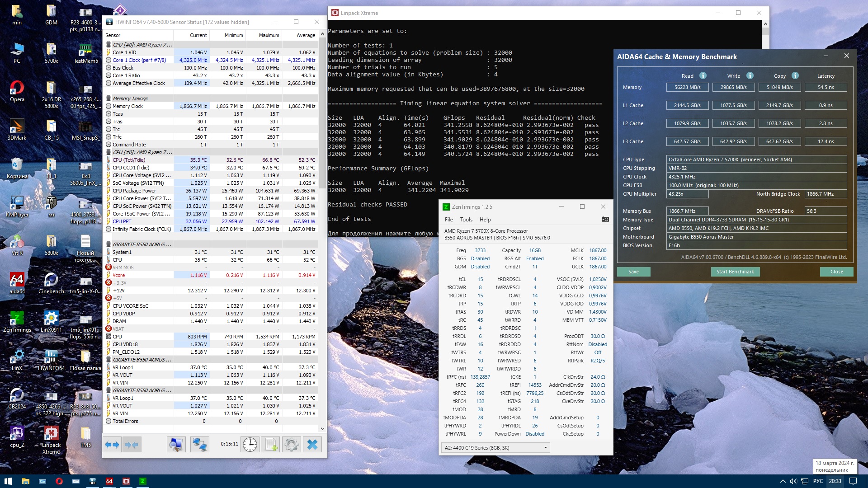Viewport: 868px width, 488px height.
Task: Open HWiNFO sensor summary magnifier icon
Action: point(176,445)
